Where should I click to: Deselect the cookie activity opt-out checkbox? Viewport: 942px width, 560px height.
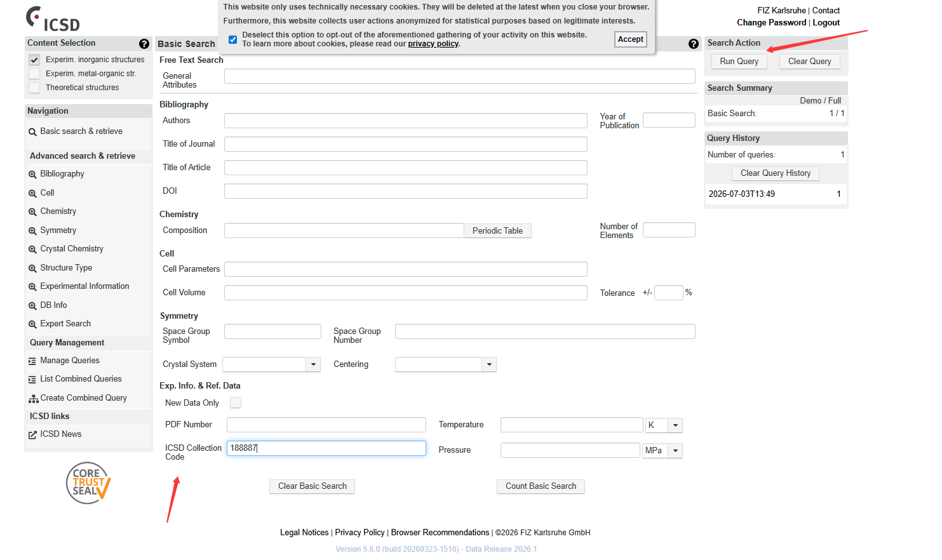coord(233,39)
